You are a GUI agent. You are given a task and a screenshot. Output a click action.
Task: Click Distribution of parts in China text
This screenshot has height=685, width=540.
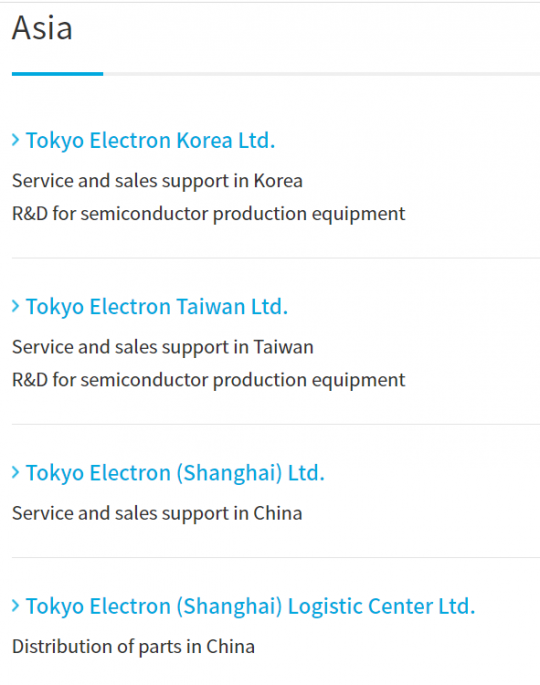pyautogui.click(x=133, y=647)
